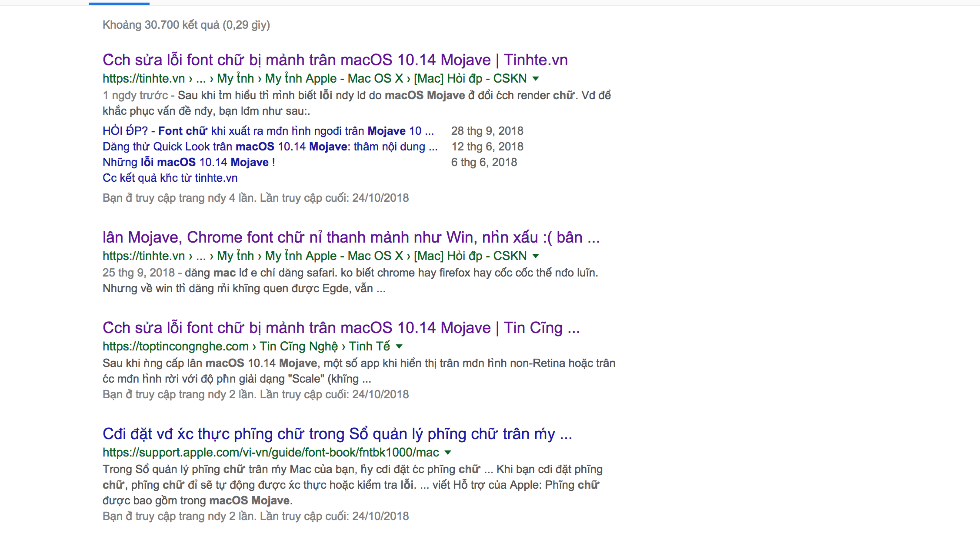Click visited-4-times note under first result
The width and height of the screenshot is (980, 540).
coord(256,198)
